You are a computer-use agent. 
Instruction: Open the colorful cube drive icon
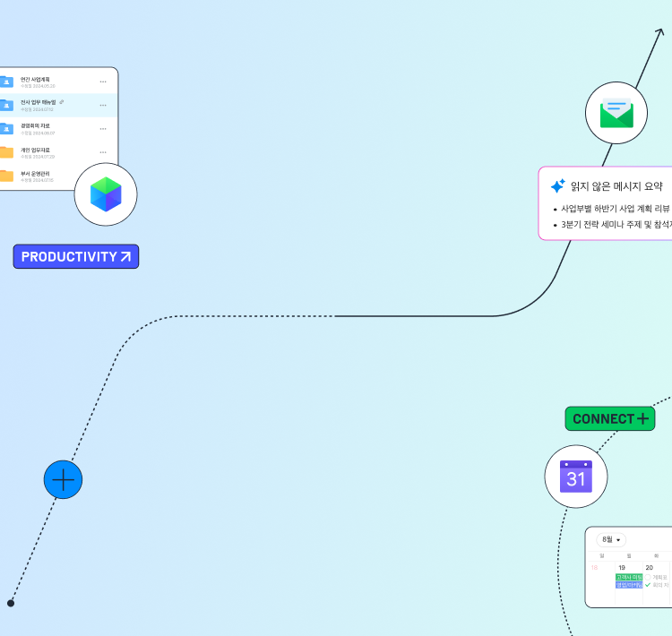(106, 194)
